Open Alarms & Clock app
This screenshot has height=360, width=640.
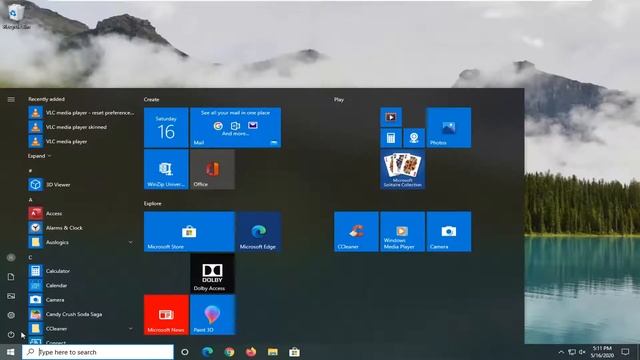[x=81, y=228]
